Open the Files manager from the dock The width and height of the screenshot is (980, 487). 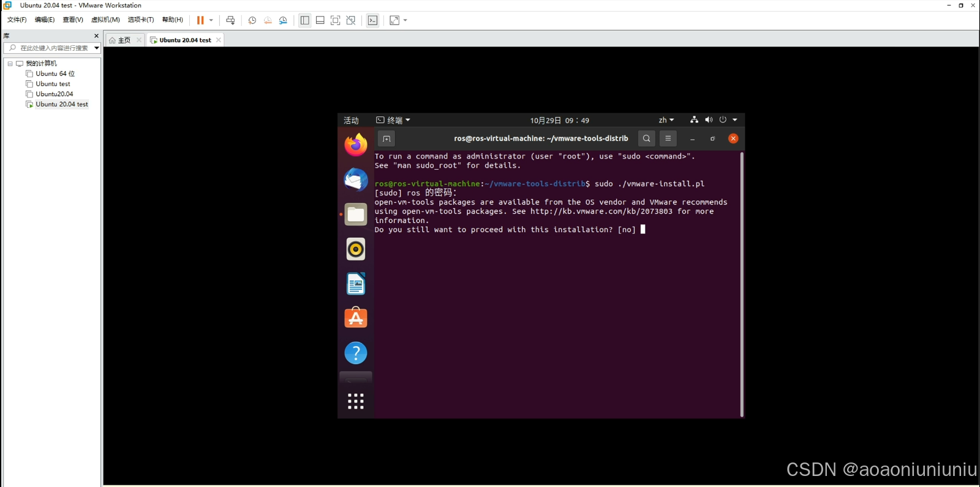[x=356, y=214]
